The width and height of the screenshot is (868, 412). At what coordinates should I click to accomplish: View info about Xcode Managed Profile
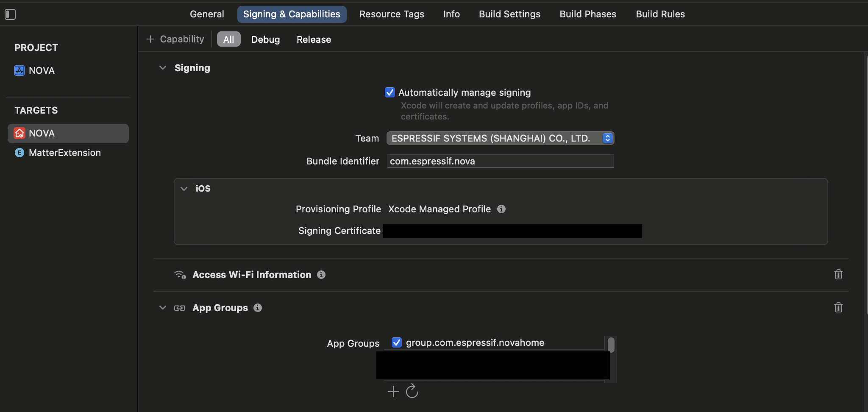pyautogui.click(x=501, y=209)
